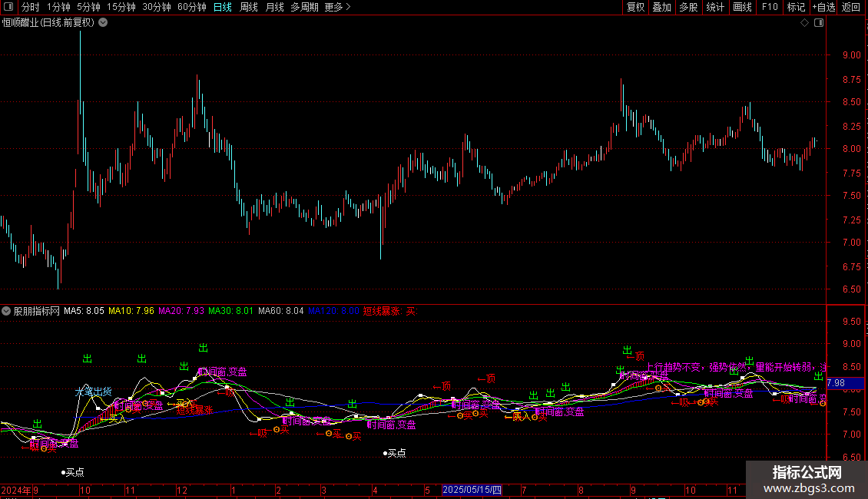Screen dimensions: 868x499
Task: Toggle the left sidebar panel icon
Action: click(8, 7)
